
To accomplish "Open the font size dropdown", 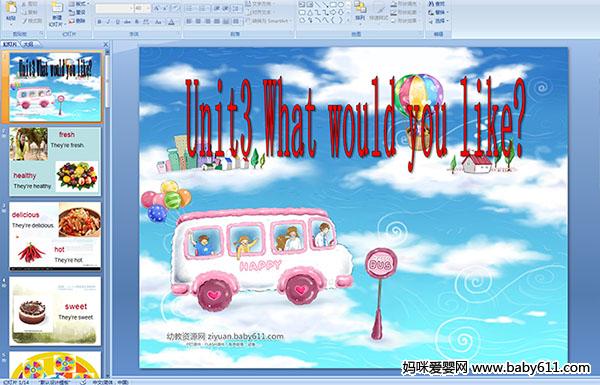I will (x=148, y=8).
